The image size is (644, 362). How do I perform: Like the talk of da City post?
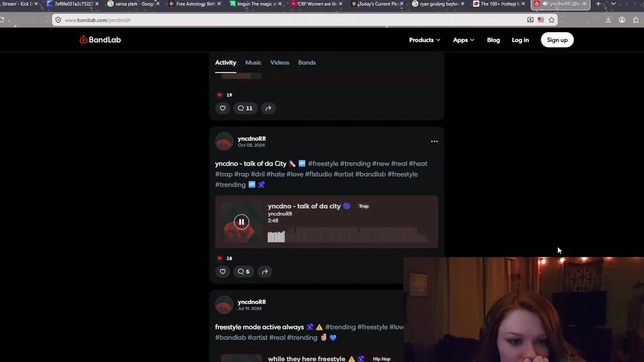pyautogui.click(x=222, y=271)
